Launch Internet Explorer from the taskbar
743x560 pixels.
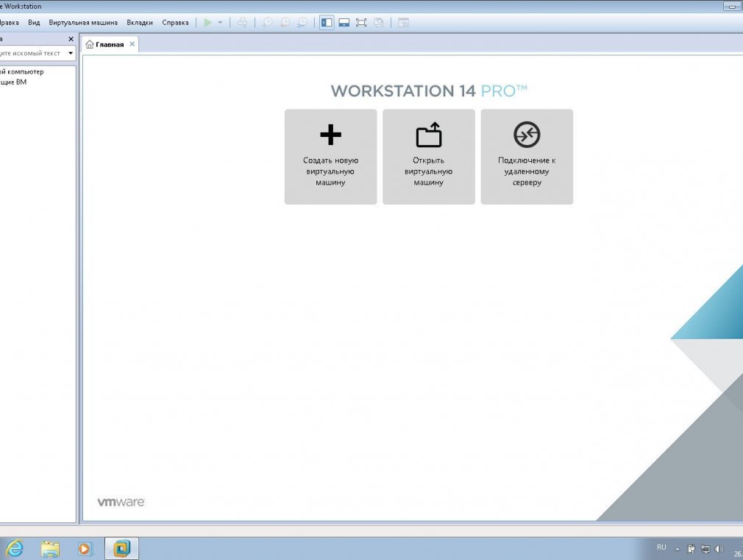[14, 549]
